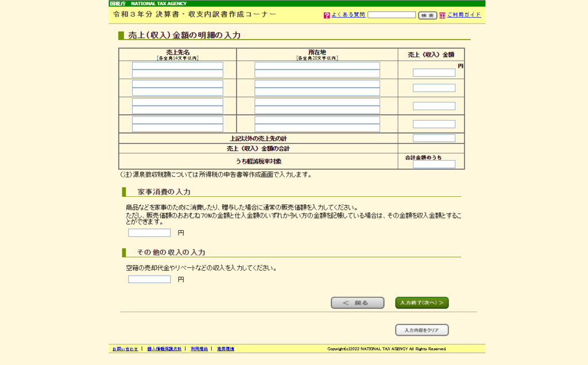Select first row lower 所在地 field
The height and width of the screenshot is (365, 588).
pos(317,73)
